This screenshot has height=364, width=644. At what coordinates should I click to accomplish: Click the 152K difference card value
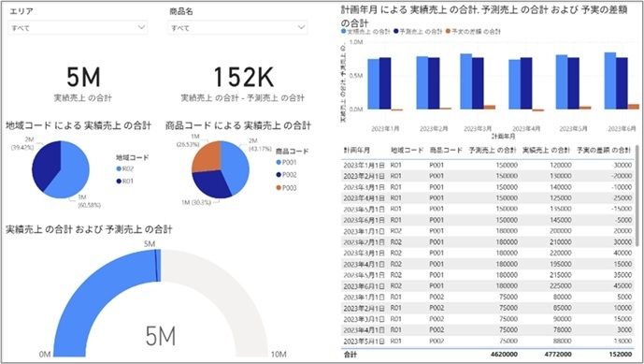click(243, 77)
